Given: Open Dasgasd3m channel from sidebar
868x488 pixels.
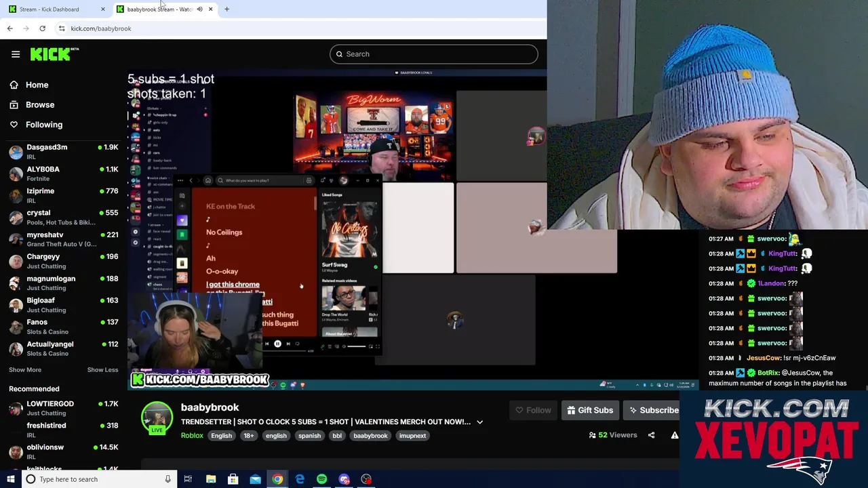Looking at the screenshot, I should pyautogui.click(x=64, y=152).
